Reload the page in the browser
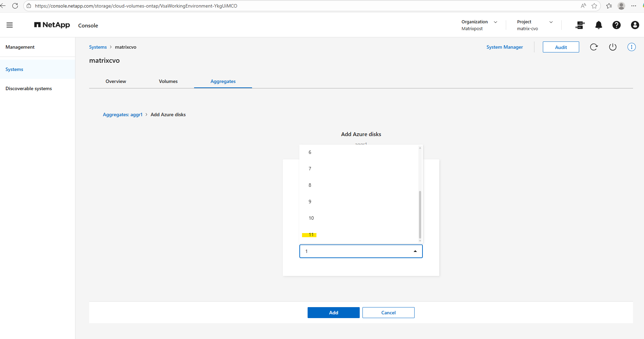This screenshot has width=644, height=339. point(15,6)
